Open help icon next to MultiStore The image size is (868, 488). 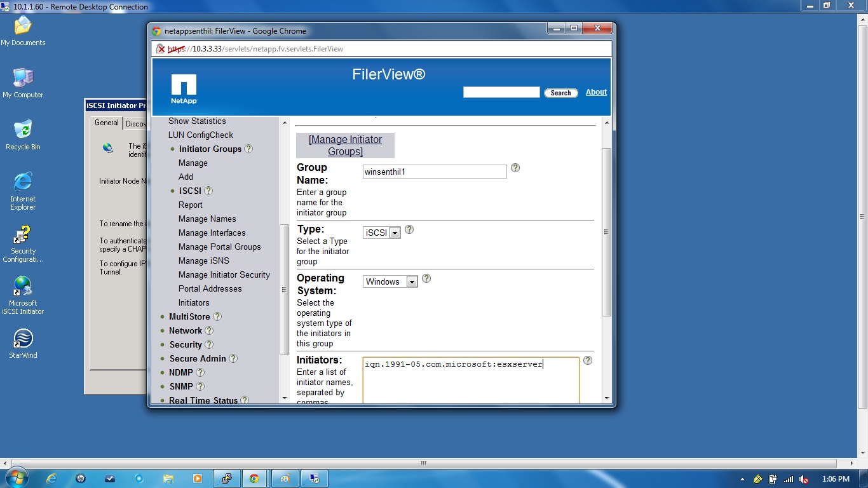(217, 316)
